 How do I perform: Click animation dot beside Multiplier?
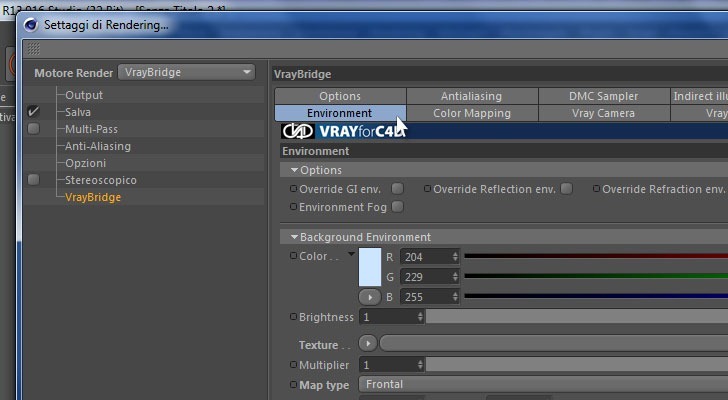pos(293,365)
